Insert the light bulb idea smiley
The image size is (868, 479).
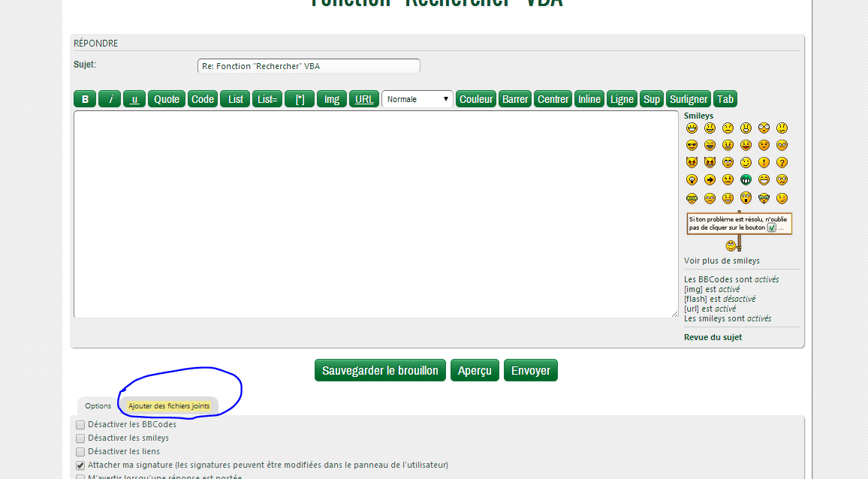(x=692, y=179)
